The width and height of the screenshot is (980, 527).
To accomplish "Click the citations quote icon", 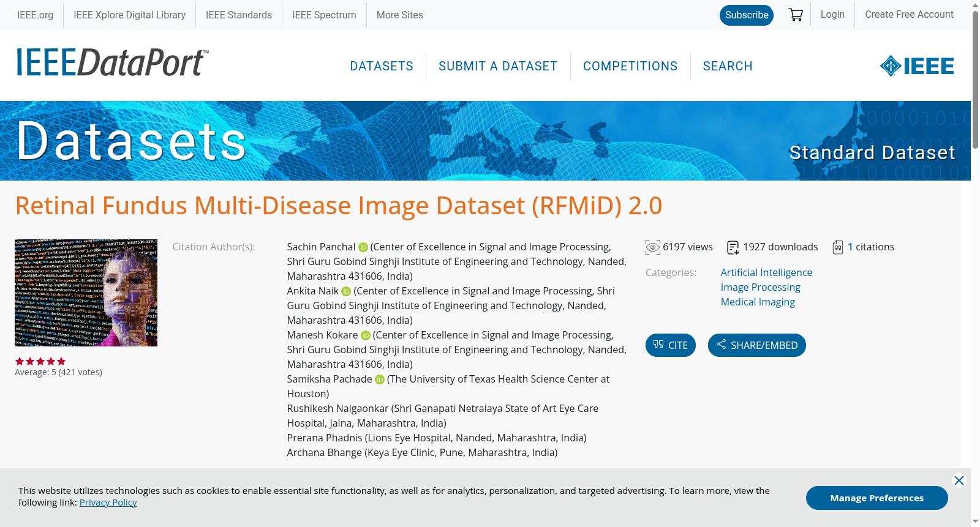I will pos(838,247).
